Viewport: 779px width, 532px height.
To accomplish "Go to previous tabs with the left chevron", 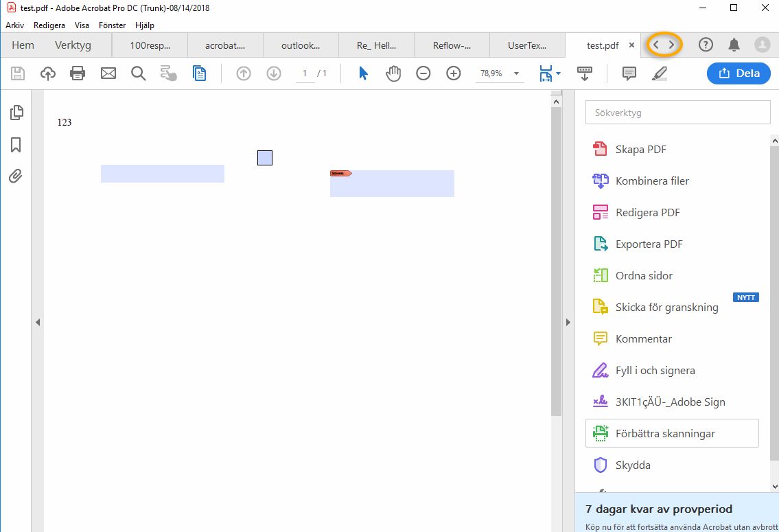I will [x=655, y=45].
